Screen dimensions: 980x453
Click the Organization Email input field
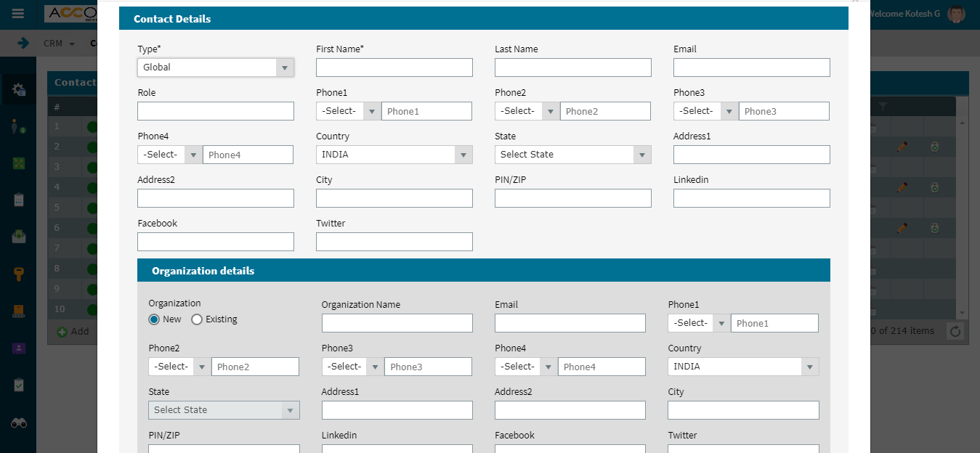(x=570, y=323)
